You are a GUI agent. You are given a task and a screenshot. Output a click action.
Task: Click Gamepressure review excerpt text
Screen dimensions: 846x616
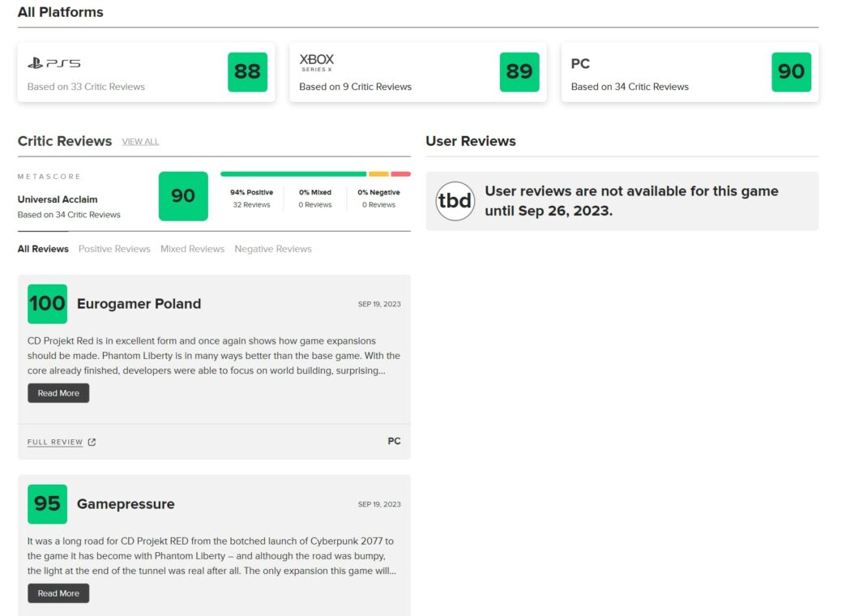(x=212, y=556)
